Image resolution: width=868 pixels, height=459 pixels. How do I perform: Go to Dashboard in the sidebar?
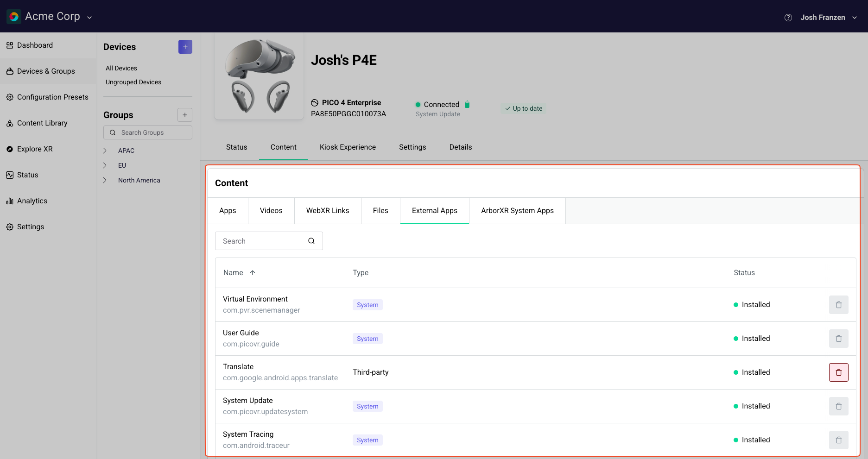point(48,45)
